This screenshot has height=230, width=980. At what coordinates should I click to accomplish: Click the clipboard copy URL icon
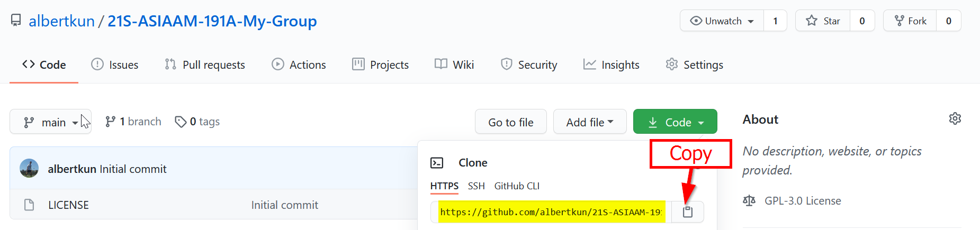688,212
